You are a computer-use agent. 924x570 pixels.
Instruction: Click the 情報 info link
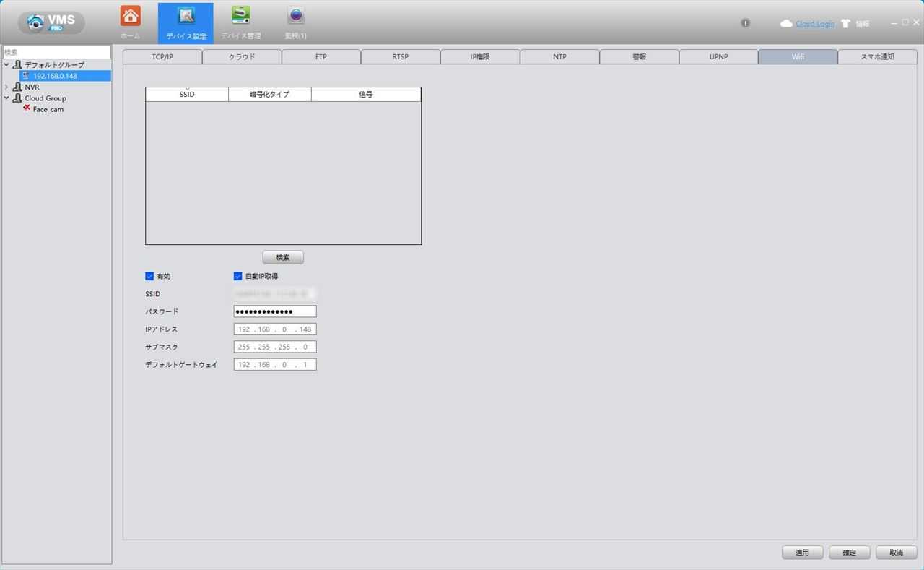863,24
